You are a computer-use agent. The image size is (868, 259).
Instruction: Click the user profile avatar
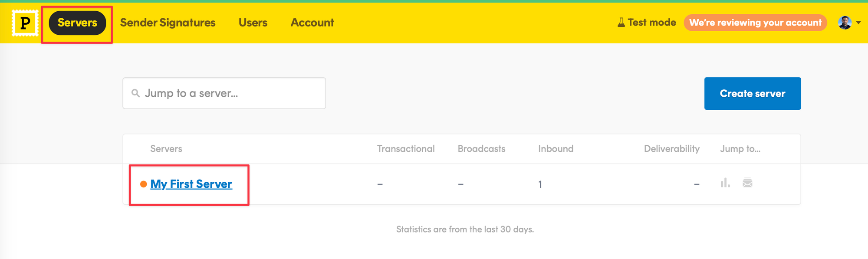click(x=845, y=23)
